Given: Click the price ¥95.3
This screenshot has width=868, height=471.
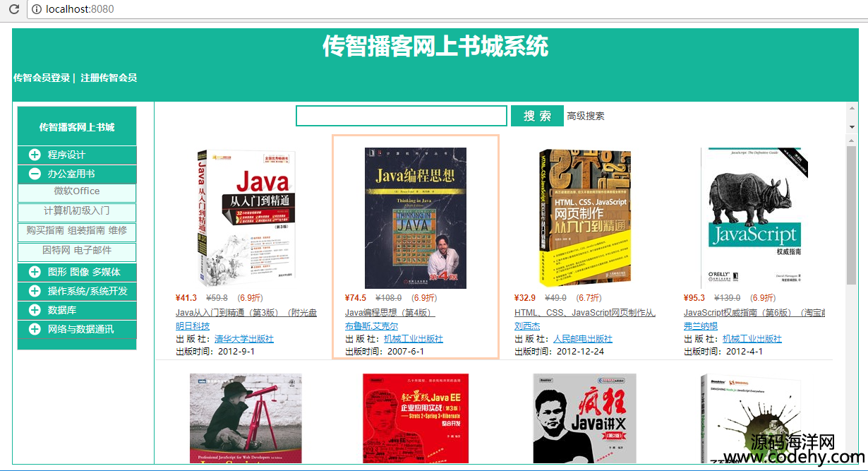Looking at the screenshot, I should coord(694,298).
